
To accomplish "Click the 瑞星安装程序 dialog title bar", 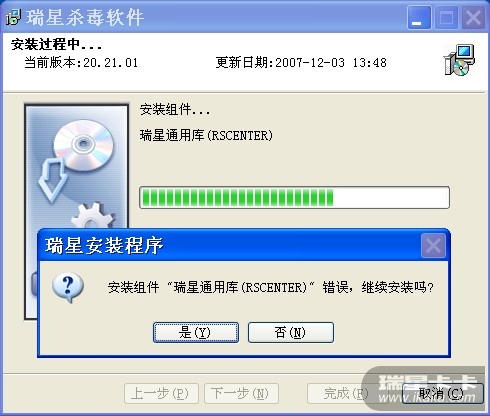I will point(244,246).
